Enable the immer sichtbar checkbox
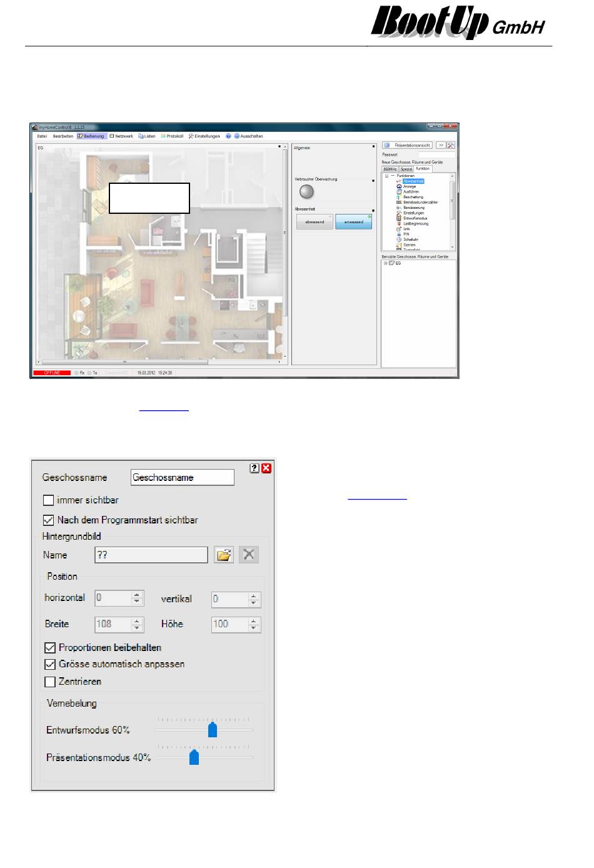Screen dimensions: 594x868 click(x=48, y=500)
